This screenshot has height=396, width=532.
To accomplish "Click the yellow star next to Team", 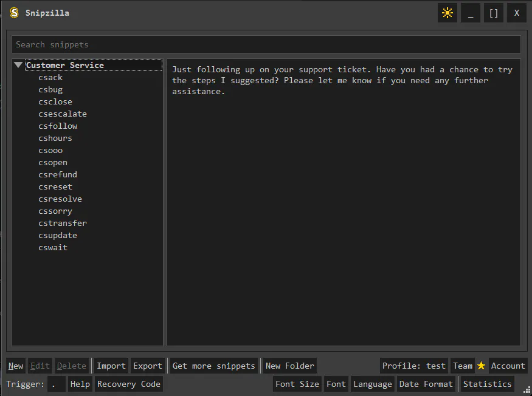I will pyautogui.click(x=481, y=366).
